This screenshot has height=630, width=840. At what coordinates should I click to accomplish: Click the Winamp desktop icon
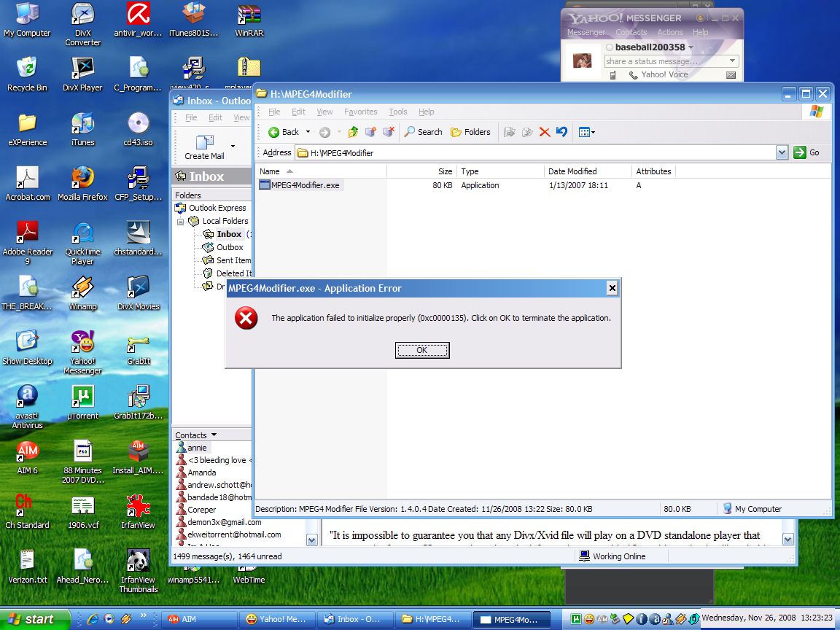[83, 293]
